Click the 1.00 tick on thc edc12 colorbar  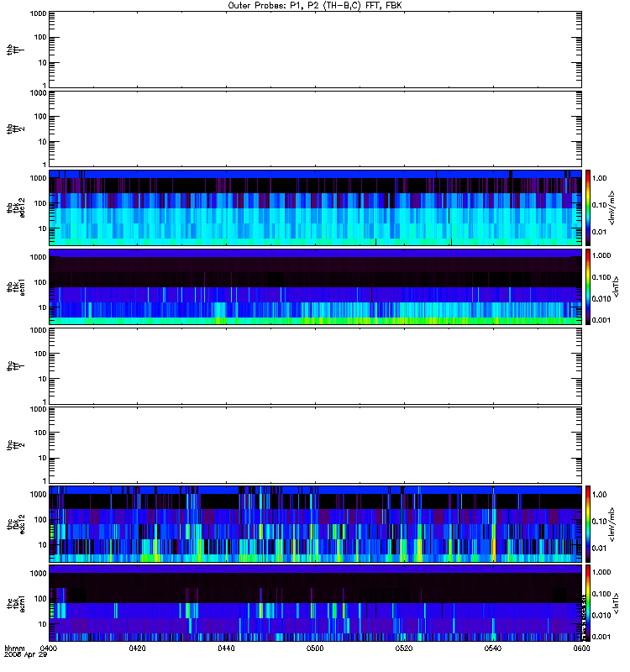[x=599, y=494]
